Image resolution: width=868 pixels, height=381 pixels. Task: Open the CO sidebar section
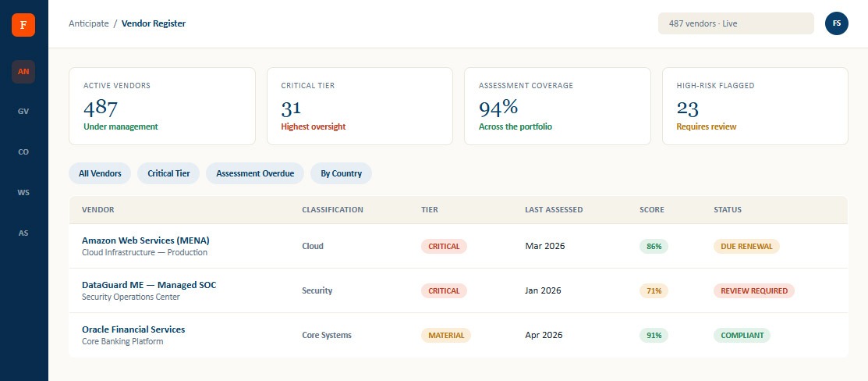click(x=23, y=152)
